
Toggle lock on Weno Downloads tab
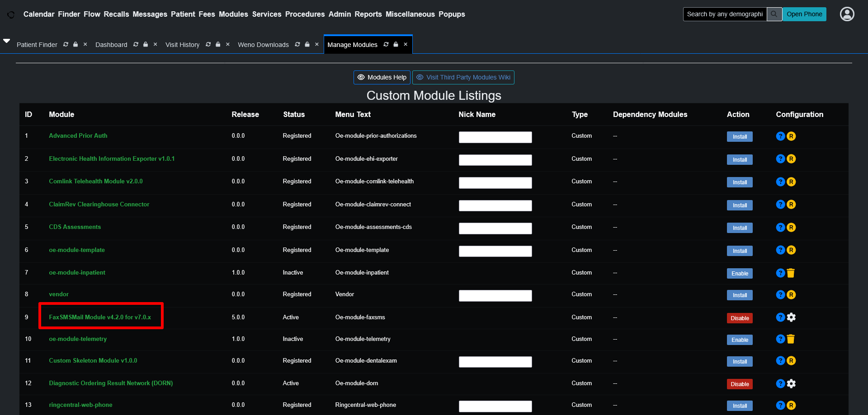307,44
